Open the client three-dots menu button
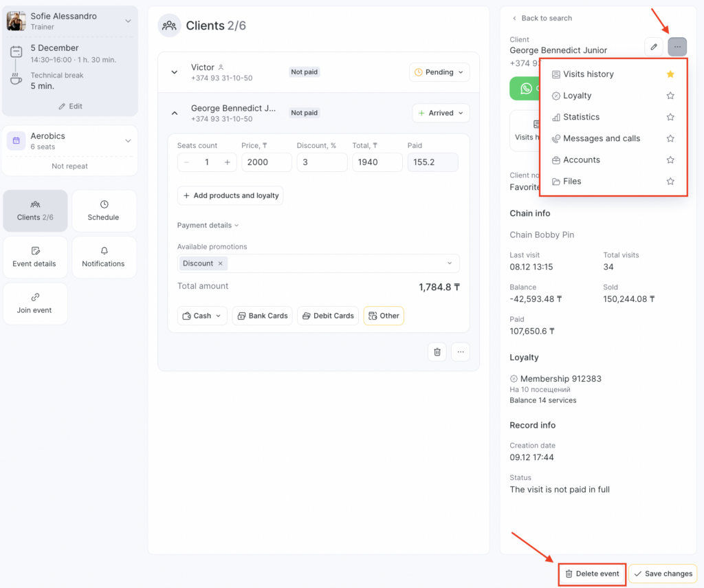 tap(677, 47)
